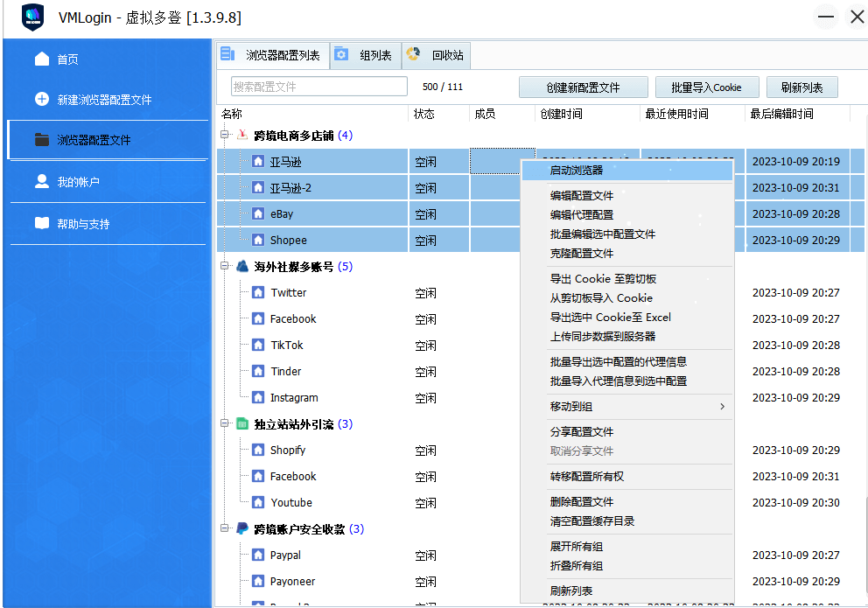Screen dimensions: 868x608
Task: Click the profile icon next to Instagram
Action: pos(258,397)
